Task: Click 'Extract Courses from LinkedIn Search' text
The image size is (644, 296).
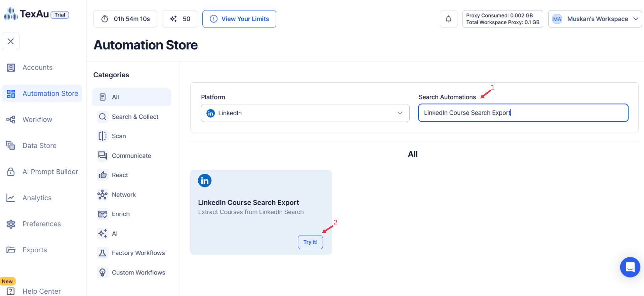Action: click(x=251, y=212)
